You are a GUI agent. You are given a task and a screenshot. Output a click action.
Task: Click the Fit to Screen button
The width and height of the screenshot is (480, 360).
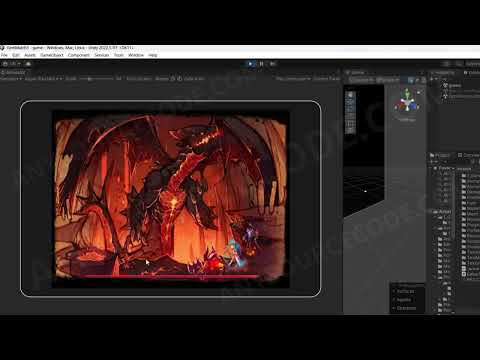139,79
